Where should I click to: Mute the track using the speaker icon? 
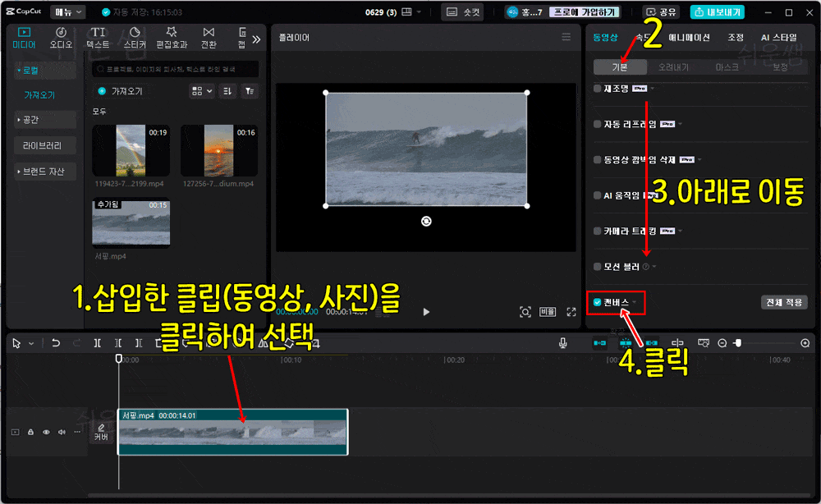[61, 431]
